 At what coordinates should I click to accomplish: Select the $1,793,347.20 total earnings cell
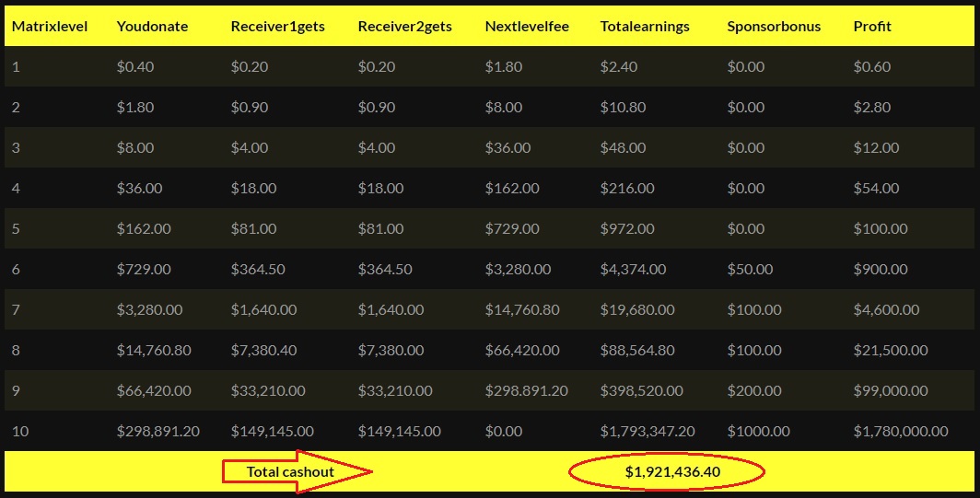[x=647, y=431]
